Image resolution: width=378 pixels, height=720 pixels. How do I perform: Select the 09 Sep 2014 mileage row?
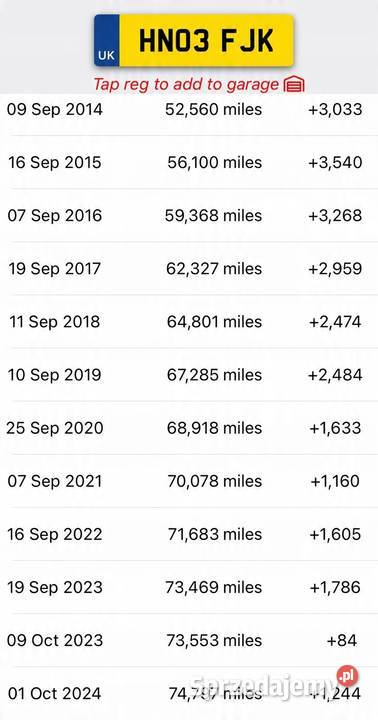[189, 109]
